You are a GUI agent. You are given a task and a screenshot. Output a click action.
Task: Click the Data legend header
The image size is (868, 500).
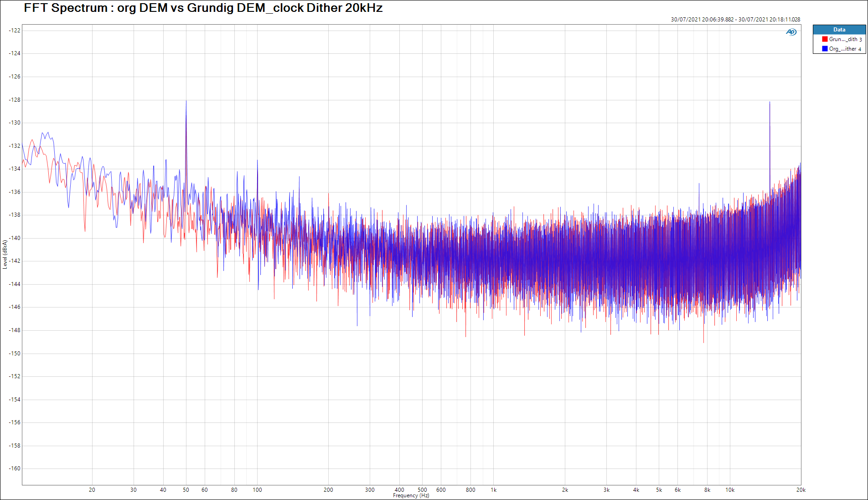[x=839, y=30]
